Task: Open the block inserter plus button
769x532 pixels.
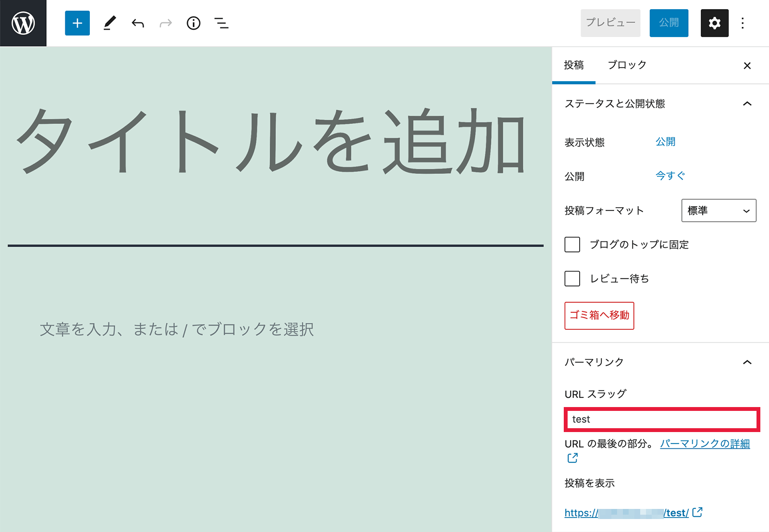Action: [77, 23]
